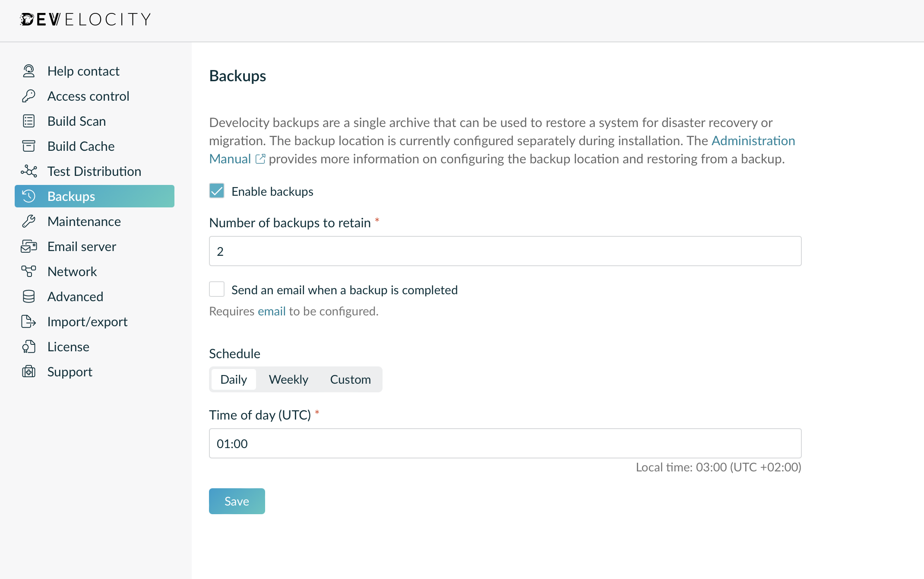The height and width of the screenshot is (579, 924).
Task: Navigate to Import/export section
Action: tap(87, 321)
